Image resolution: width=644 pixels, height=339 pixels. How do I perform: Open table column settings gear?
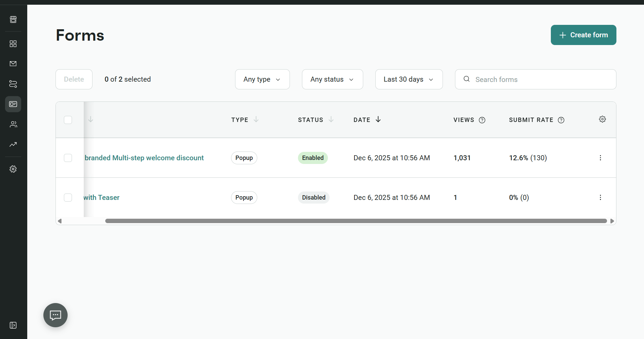(x=602, y=119)
